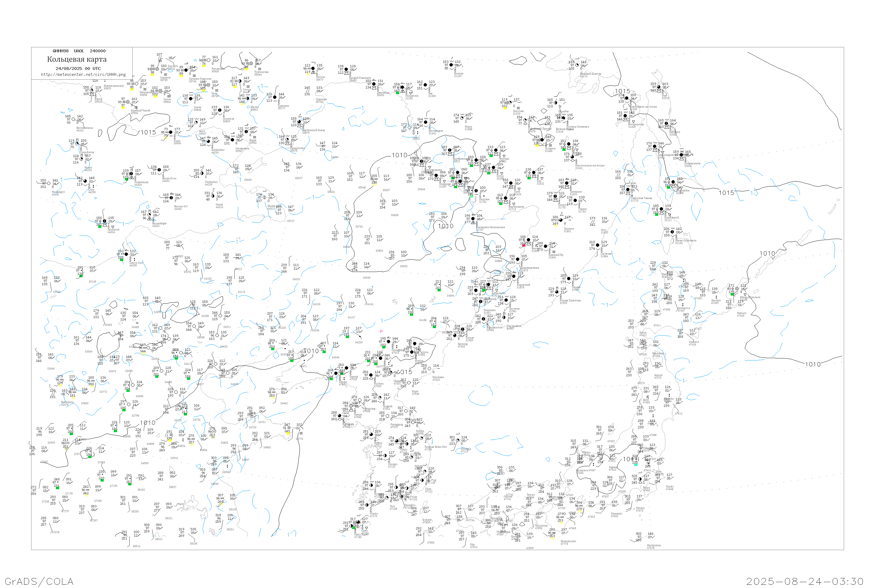Click the GrADS/COLA footer text
The height and width of the screenshot is (588, 882).
click(39, 581)
